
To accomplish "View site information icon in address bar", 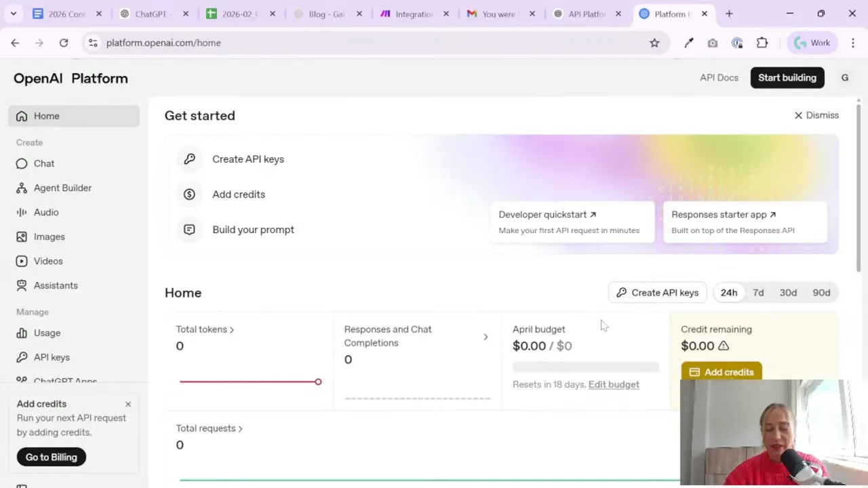I will click(x=92, y=43).
